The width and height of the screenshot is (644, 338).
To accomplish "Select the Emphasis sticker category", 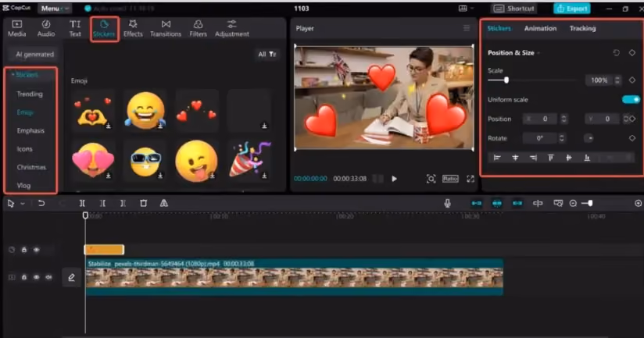I will tap(30, 130).
